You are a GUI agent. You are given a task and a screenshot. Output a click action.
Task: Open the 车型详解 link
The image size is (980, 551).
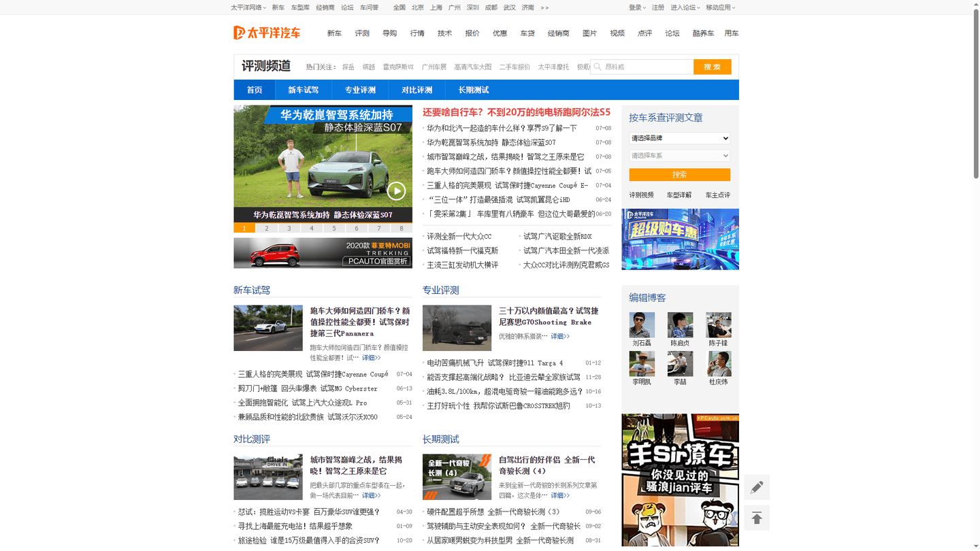[679, 195]
